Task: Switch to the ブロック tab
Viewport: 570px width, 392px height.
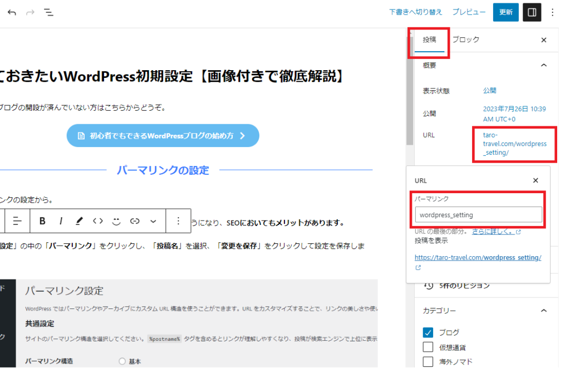Action: (x=466, y=40)
